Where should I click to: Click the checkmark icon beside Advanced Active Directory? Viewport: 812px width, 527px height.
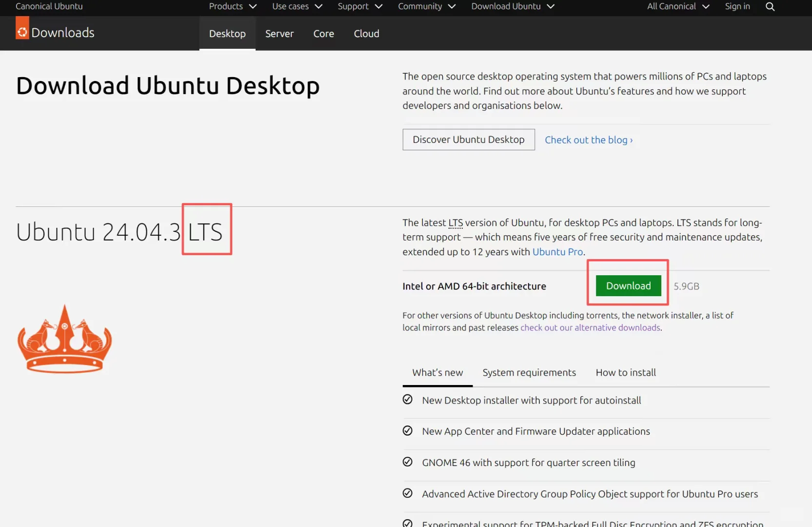pyautogui.click(x=408, y=493)
